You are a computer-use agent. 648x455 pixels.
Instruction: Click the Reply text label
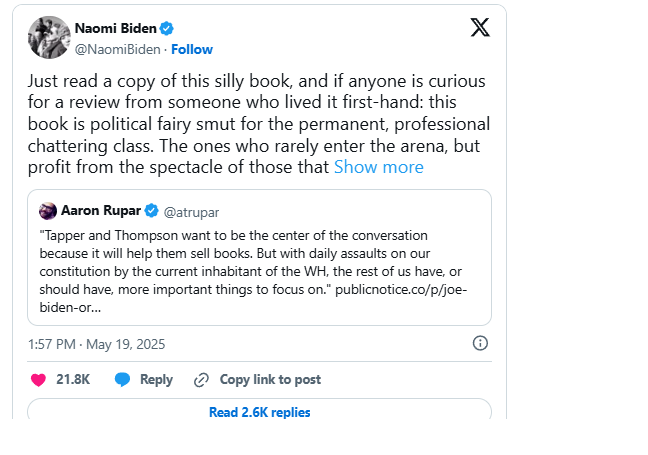(156, 380)
